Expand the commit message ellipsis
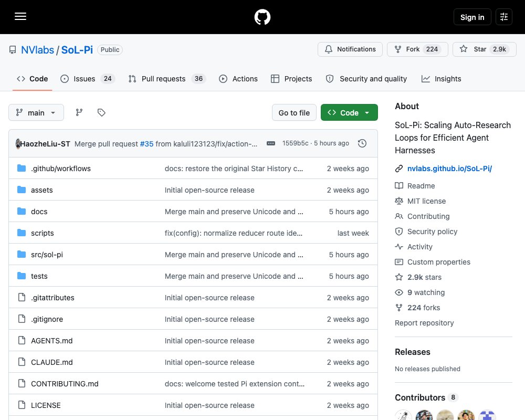525x420 pixels. coord(271,143)
